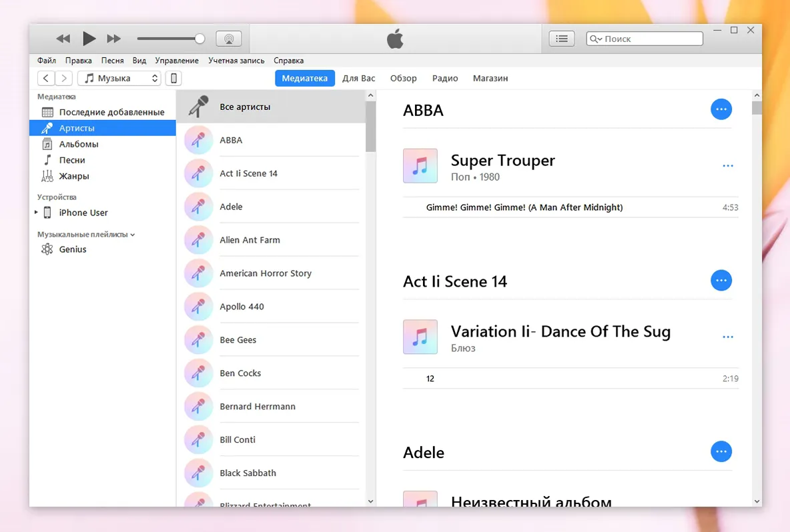Image resolution: width=790 pixels, height=532 pixels.
Task: Switch to the Для Вас tab
Action: tap(359, 78)
